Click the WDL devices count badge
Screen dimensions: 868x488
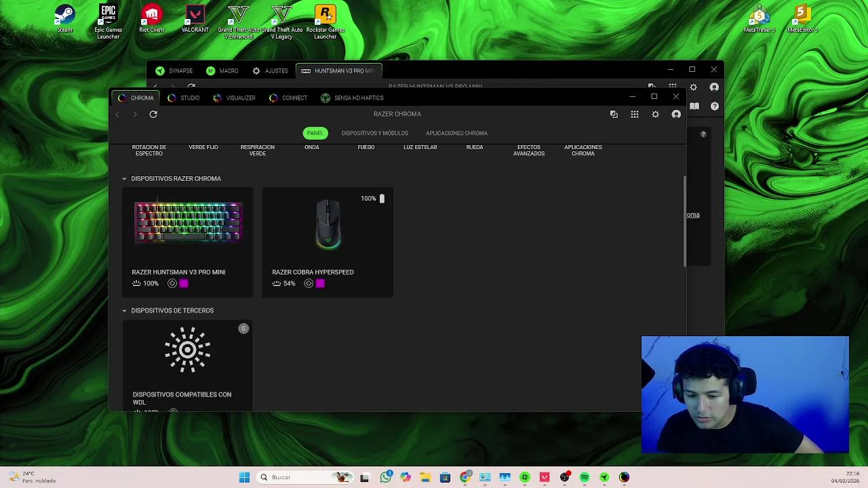243,329
